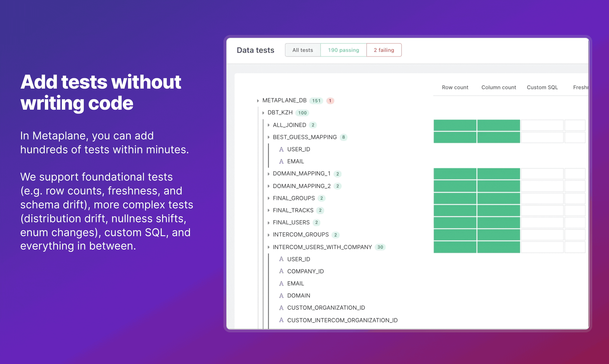609x364 pixels.
Task: Click the string type icon beside DOMAIN
Action: click(281, 296)
